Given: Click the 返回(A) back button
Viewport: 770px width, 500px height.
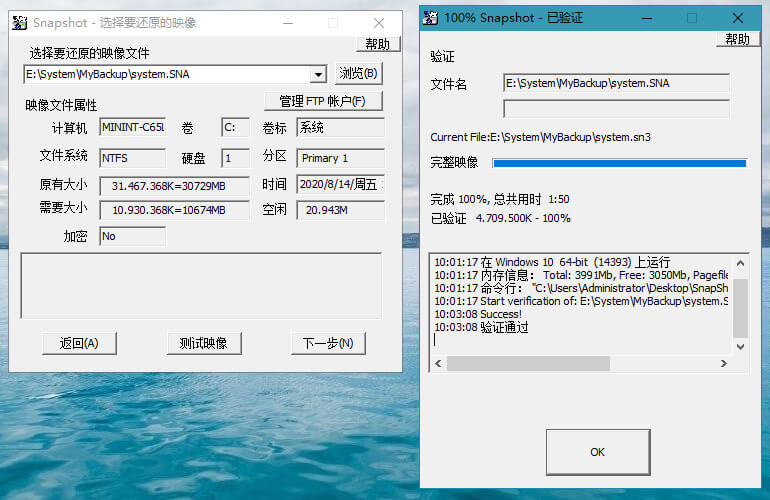Looking at the screenshot, I should point(79,343).
